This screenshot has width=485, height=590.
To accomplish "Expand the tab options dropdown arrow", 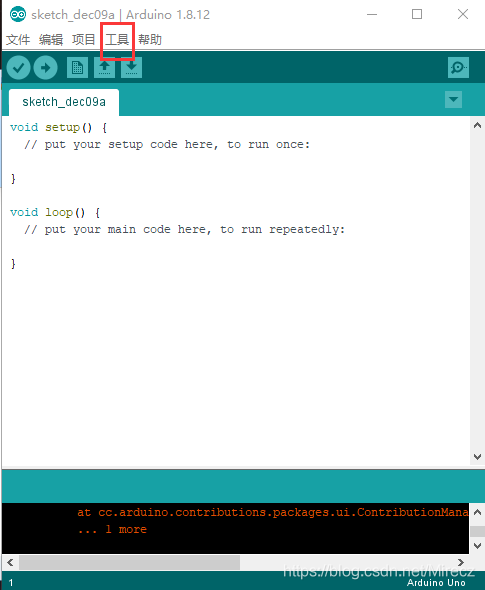I will 453,100.
